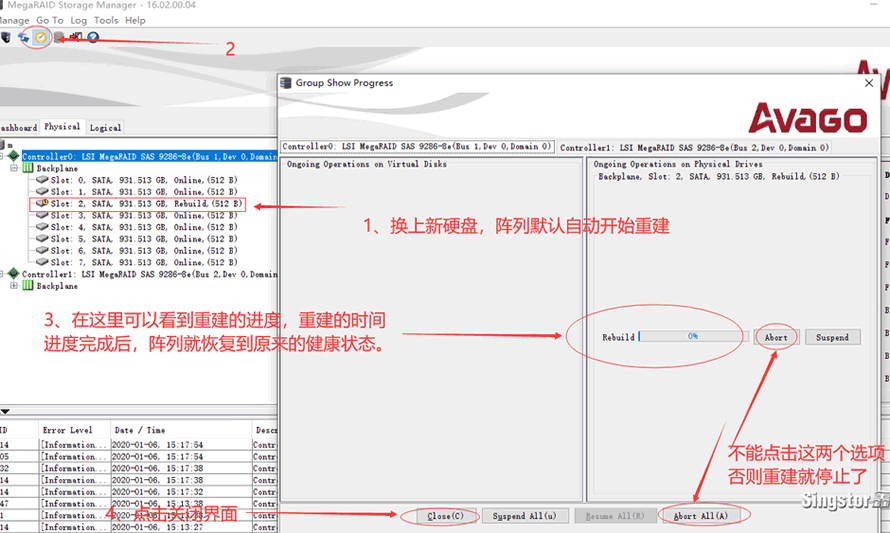Click the Abort button beside the Rebuild bar
The height and width of the screenshot is (533, 890).
pos(776,337)
